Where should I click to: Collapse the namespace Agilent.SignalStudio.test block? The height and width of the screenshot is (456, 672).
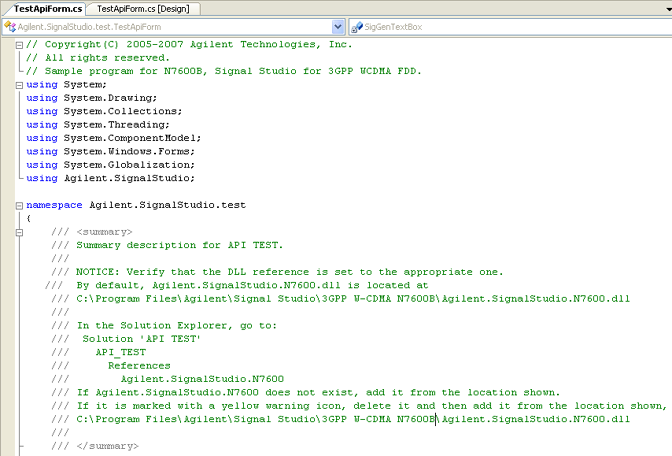(x=19, y=206)
